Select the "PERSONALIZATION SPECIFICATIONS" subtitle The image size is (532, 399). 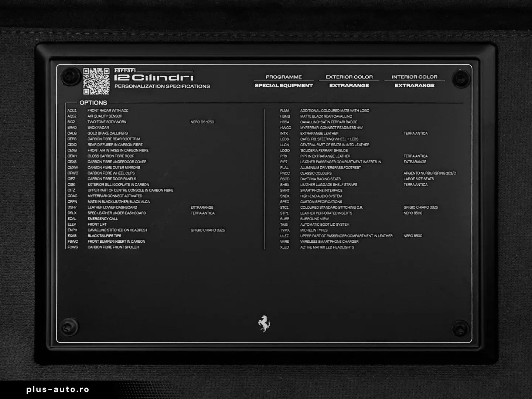coord(162,86)
